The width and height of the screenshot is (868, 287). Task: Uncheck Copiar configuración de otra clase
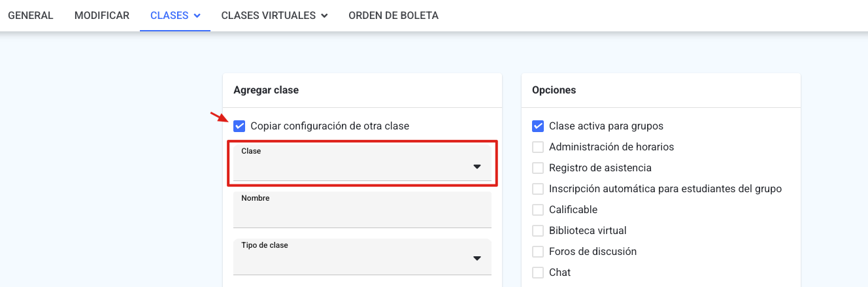click(x=239, y=126)
